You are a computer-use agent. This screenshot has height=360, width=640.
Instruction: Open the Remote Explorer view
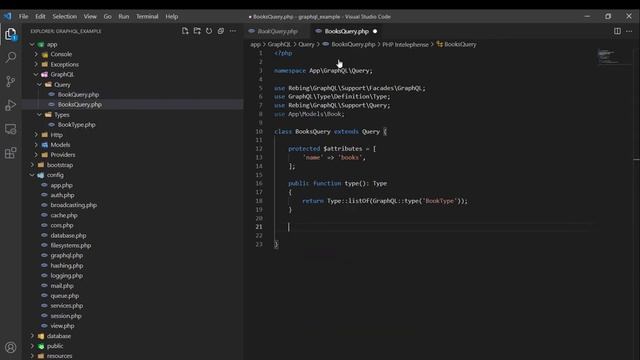pos(11,129)
